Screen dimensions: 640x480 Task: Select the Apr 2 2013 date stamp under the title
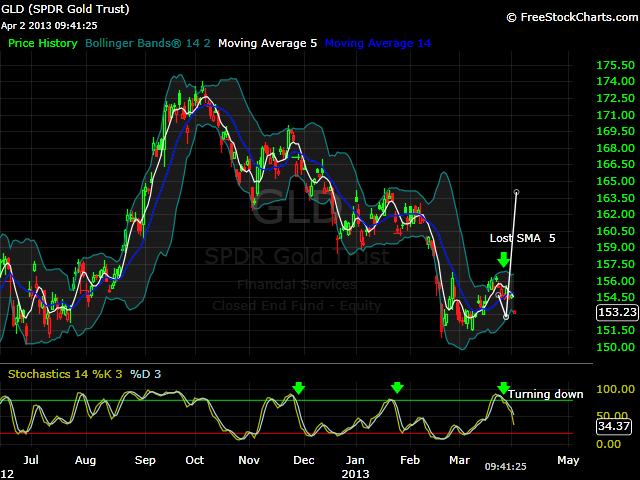49,26
